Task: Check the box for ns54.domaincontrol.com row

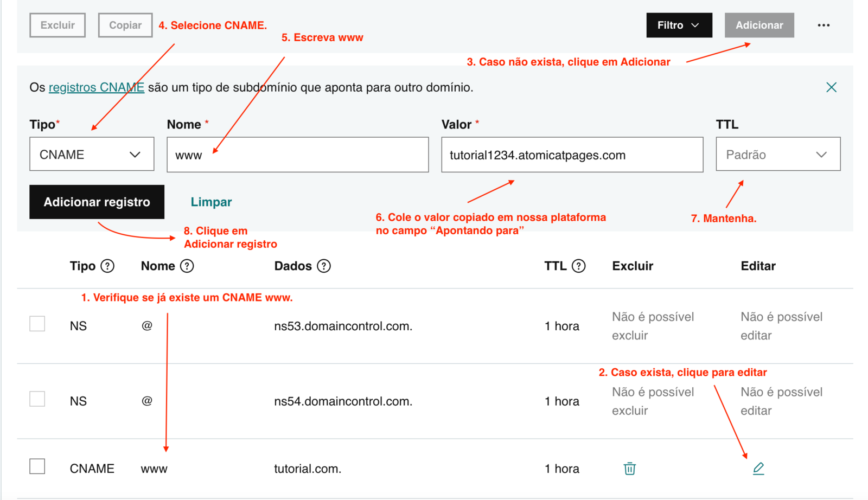Action: 37,399
